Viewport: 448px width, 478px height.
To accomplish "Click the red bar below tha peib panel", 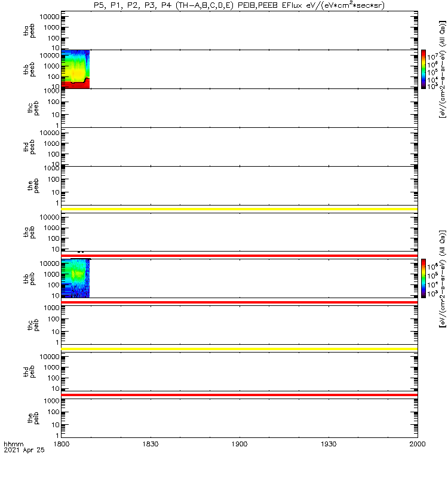I will click(x=240, y=256).
